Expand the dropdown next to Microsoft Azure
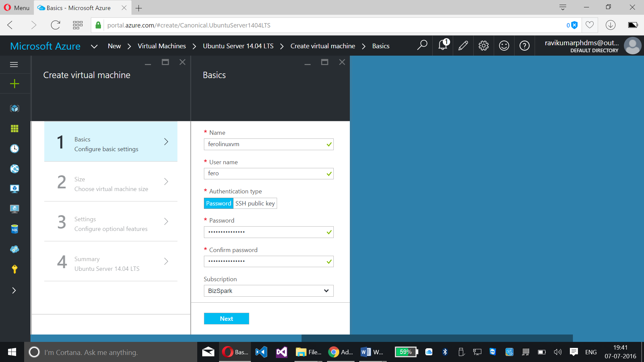Image resolution: width=644 pixels, height=362 pixels. tap(94, 46)
